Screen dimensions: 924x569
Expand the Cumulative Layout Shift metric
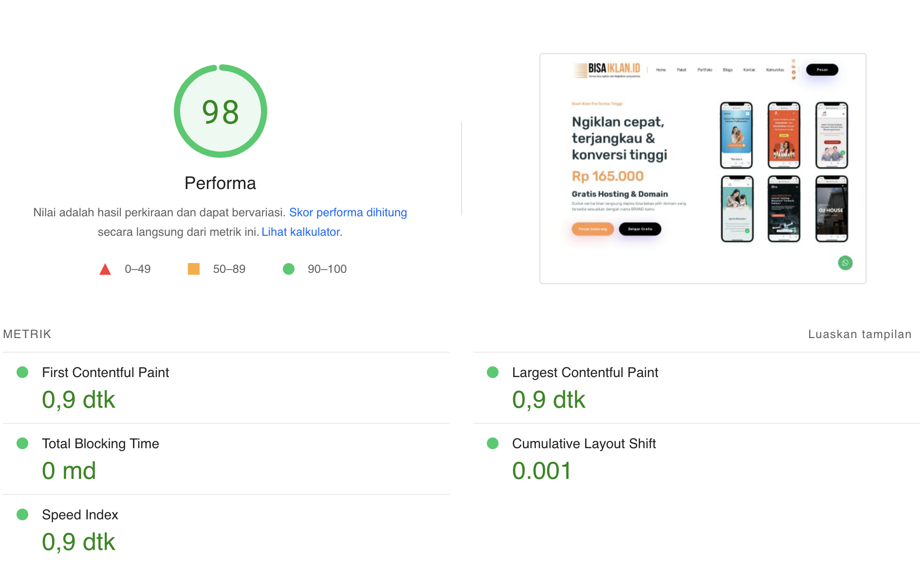584,443
